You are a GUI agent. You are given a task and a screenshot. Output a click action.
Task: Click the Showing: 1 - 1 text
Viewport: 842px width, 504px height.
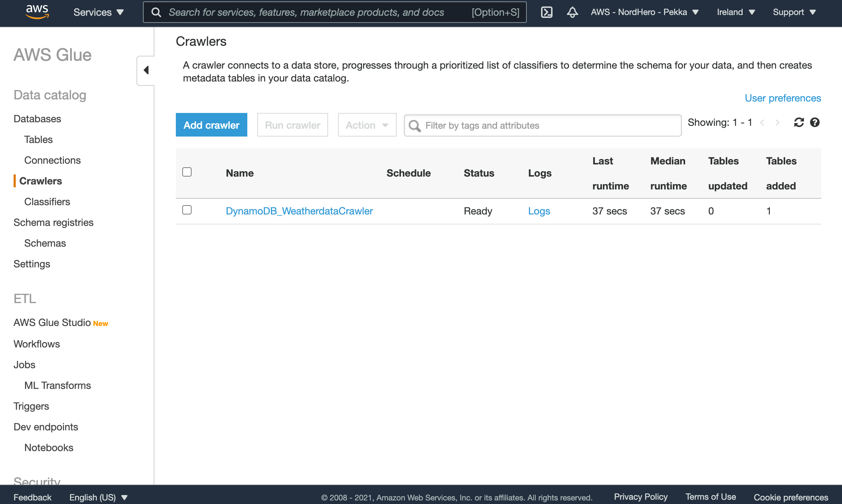(720, 123)
